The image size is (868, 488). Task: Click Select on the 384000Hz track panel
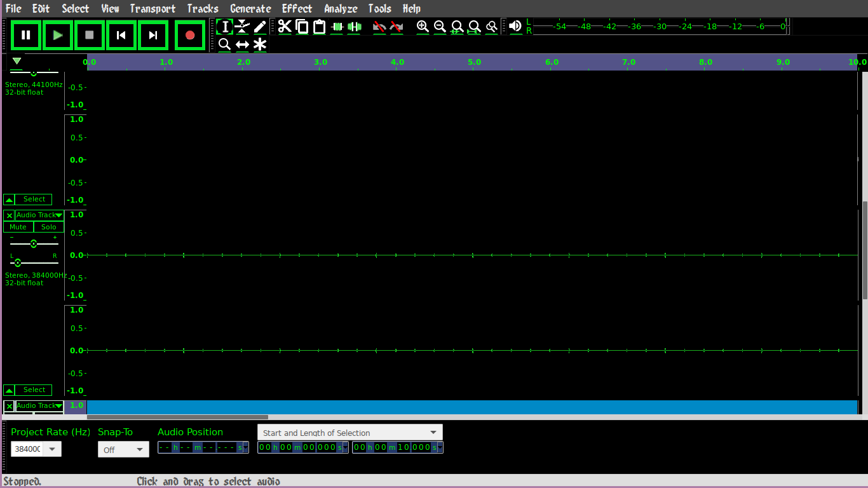coord(34,390)
